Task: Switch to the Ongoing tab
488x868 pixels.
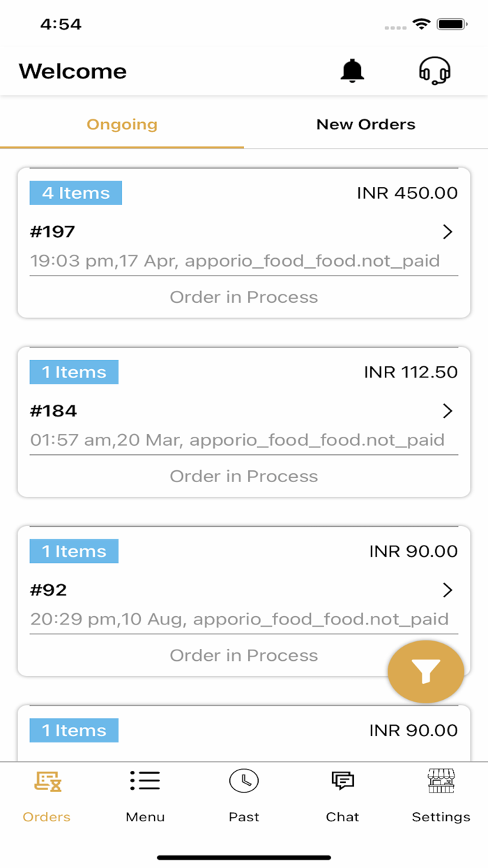Action: point(122,125)
